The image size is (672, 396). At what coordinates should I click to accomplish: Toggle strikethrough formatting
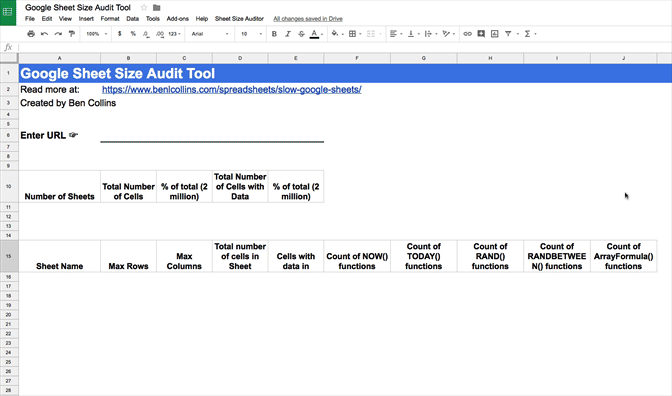coord(301,34)
